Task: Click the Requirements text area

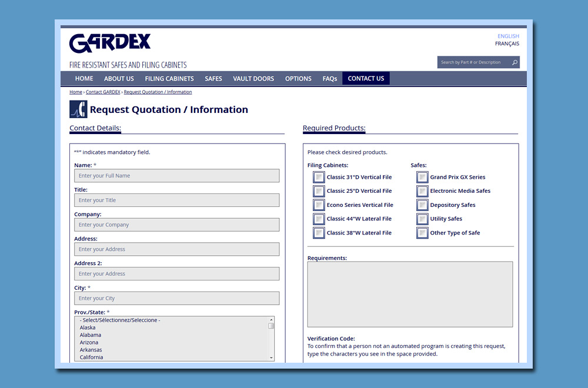Action: 410,295
